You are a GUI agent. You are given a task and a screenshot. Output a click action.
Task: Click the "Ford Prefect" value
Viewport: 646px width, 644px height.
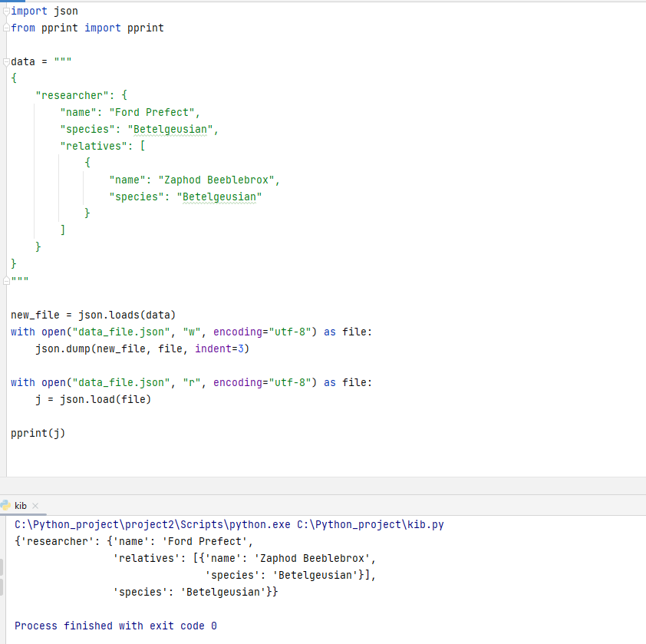click(152, 112)
